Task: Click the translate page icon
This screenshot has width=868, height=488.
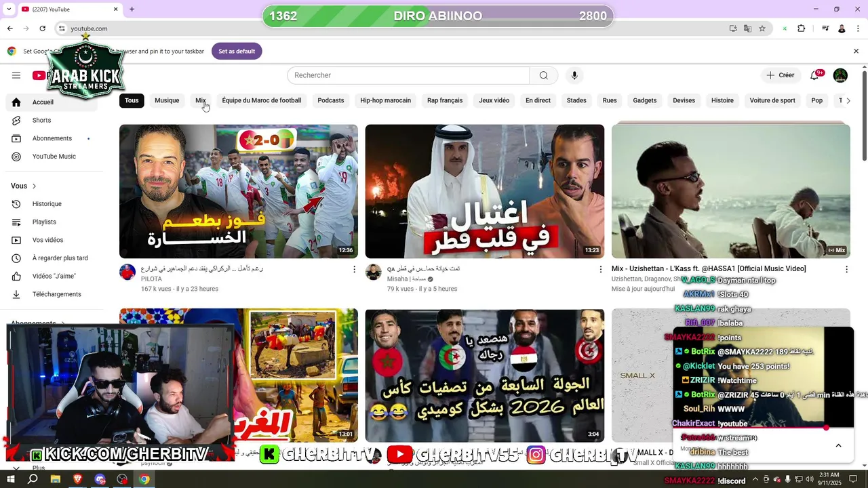Action: 747,28
